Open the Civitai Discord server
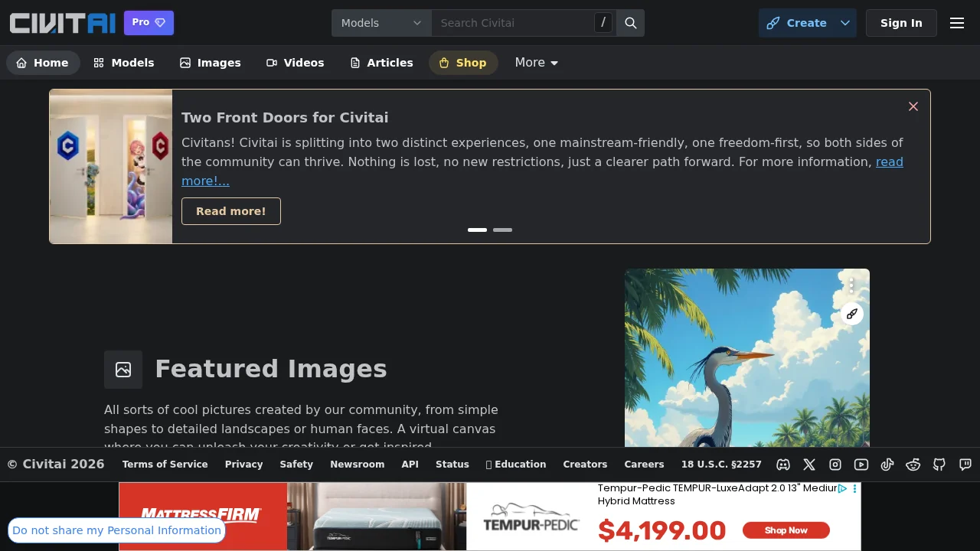Viewport: 980px width, 551px height. (x=782, y=465)
